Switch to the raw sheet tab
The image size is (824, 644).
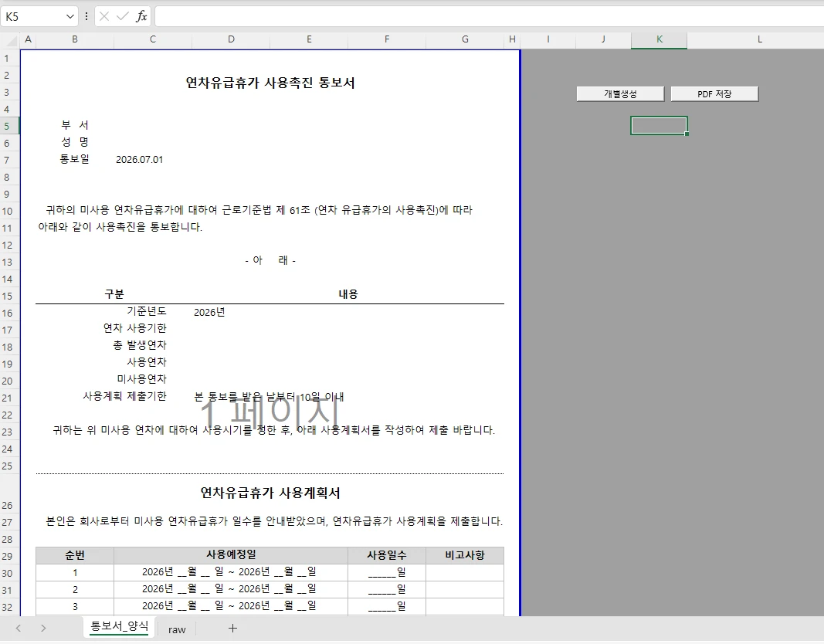click(x=177, y=629)
